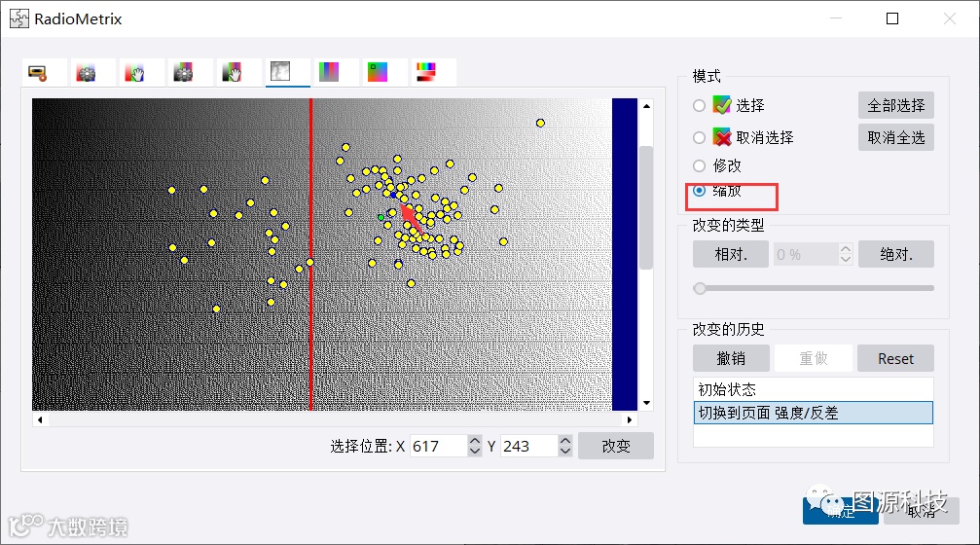Click the green checkmark 选择 icon
The image size is (980, 545).
(x=722, y=105)
